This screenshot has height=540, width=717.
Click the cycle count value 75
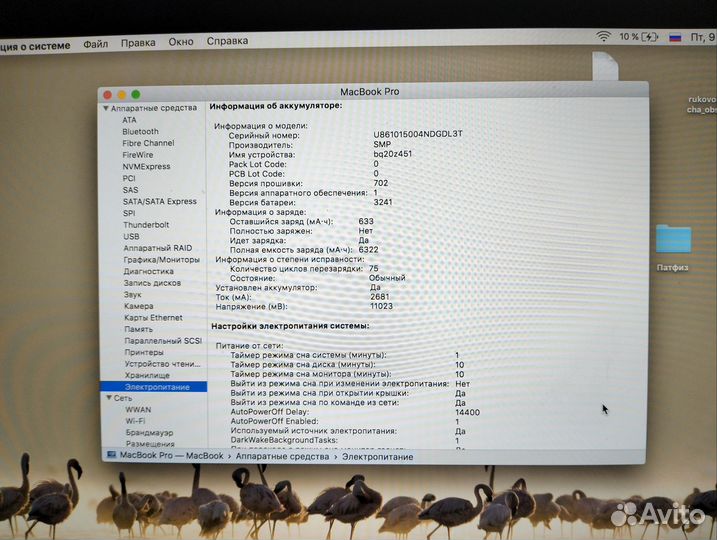tap(374, 268)
